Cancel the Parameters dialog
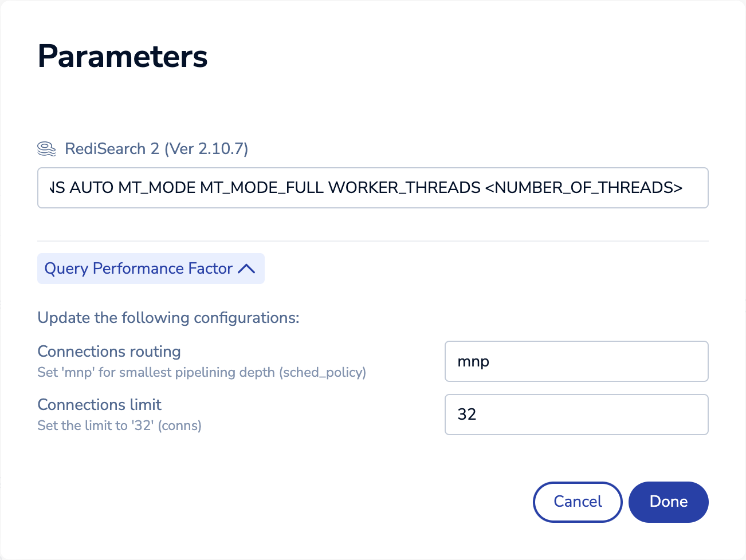 coord(577,502)
